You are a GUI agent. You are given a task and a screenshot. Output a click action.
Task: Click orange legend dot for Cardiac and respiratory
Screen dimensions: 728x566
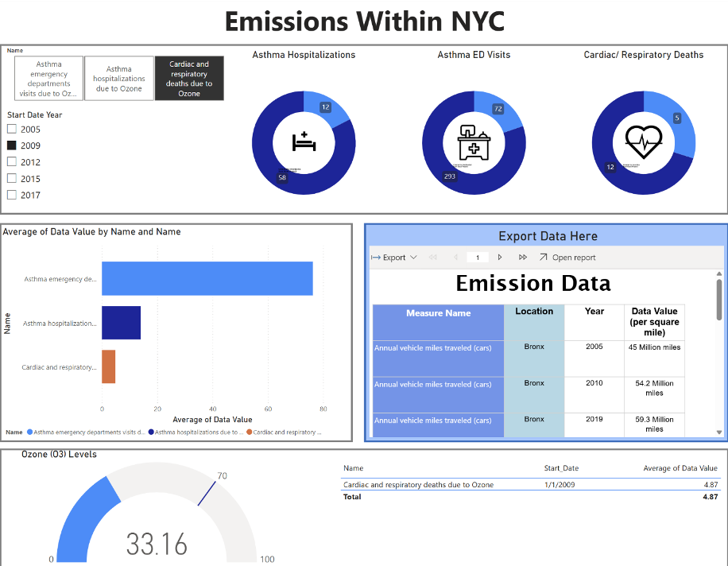250,432
